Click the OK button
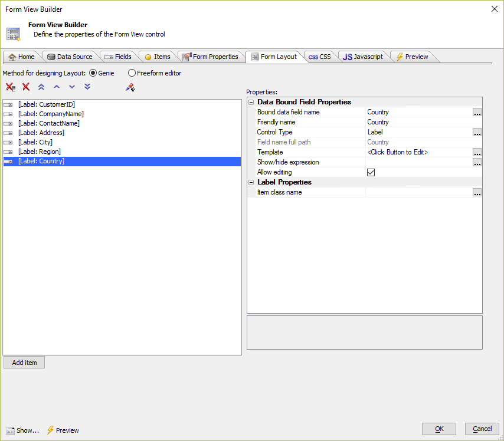 pos(439,429)
